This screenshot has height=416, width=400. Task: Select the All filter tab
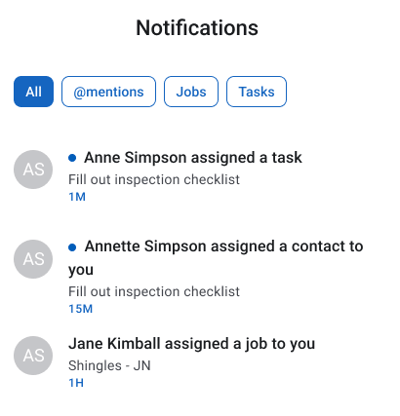(34, 92)
